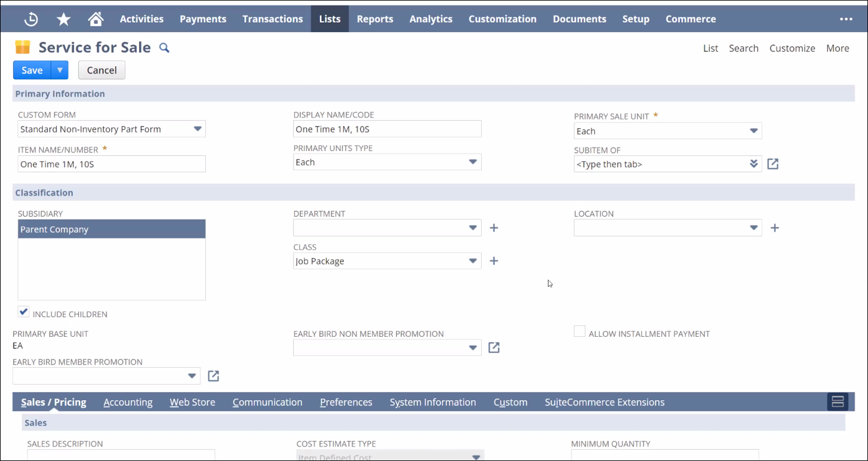Click the Shortcuts star icon
This screenshot has width=868, height=461.
63,19
